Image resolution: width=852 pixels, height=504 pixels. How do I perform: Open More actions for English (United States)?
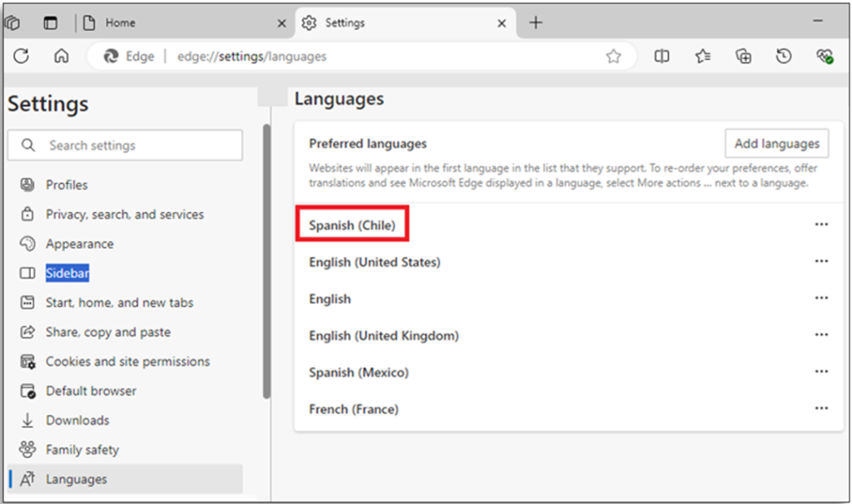(x=821, y=262)
